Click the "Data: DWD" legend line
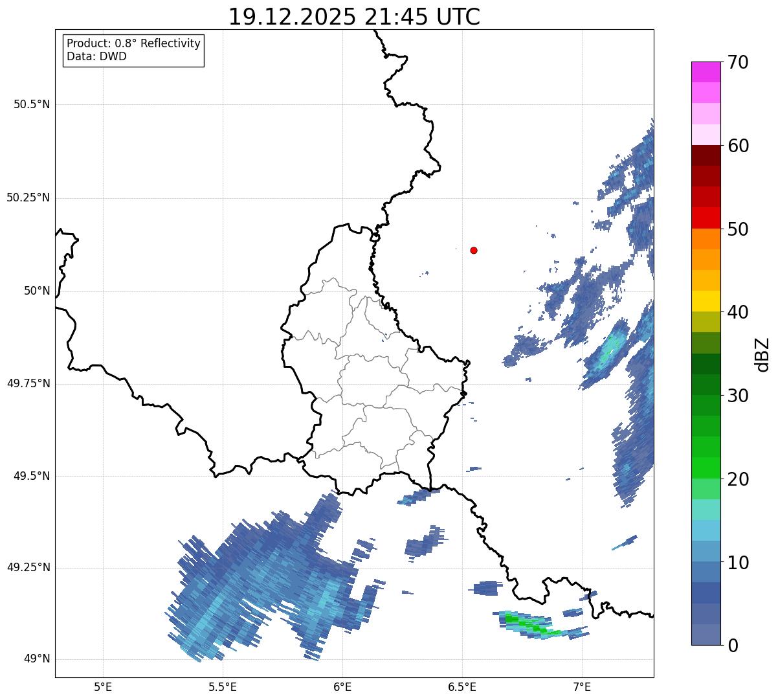 click(96, 56)
